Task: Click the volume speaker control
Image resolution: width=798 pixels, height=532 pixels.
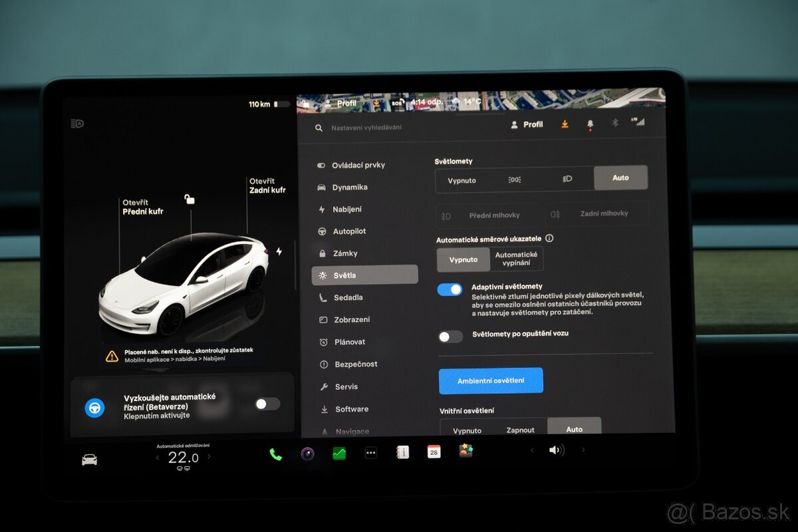Action: [x=557, y=450]
